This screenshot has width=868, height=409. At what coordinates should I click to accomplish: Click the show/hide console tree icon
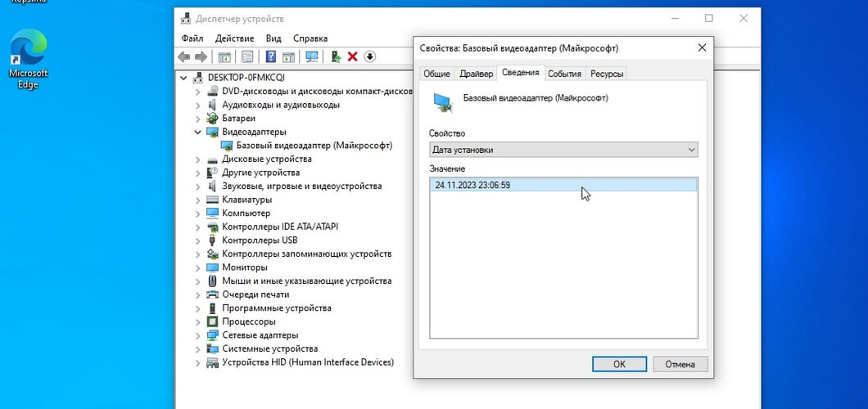tap(224, 56)
